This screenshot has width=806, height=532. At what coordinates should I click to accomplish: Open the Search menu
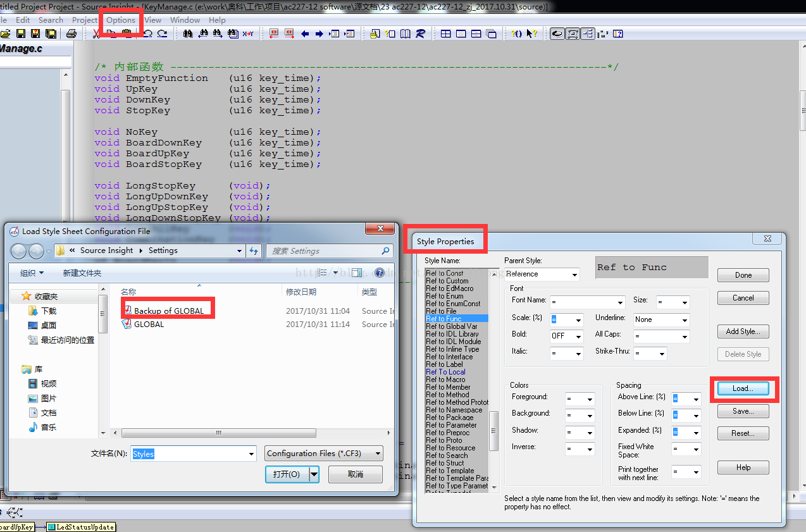[51, 20]
